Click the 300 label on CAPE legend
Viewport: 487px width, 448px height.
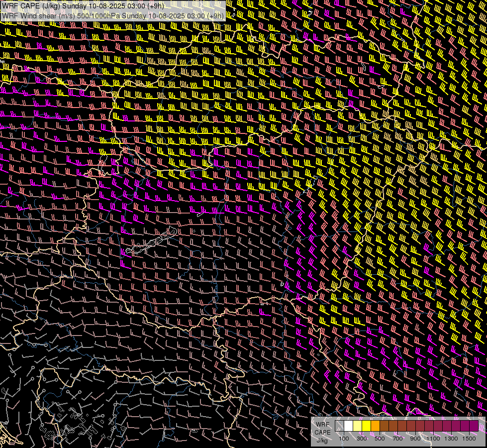pyautogui.click(x=362, y=439)
